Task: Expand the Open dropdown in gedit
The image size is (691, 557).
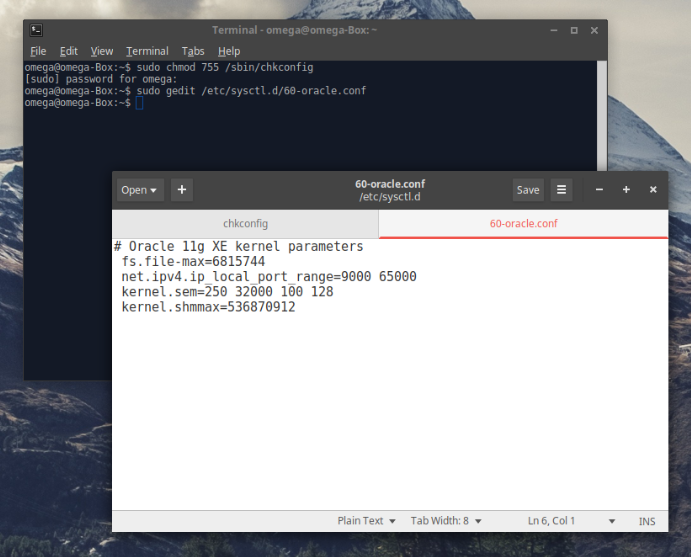Action: coord(139,190)
